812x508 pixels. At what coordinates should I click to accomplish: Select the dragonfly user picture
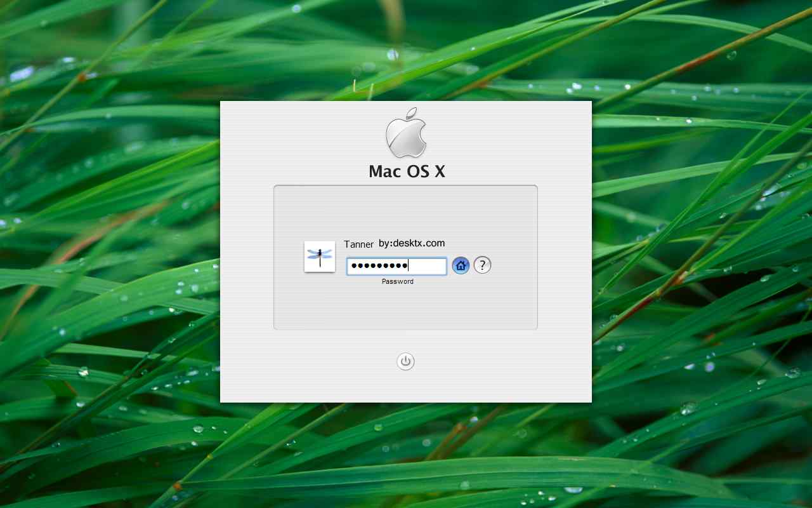point(320,257)
